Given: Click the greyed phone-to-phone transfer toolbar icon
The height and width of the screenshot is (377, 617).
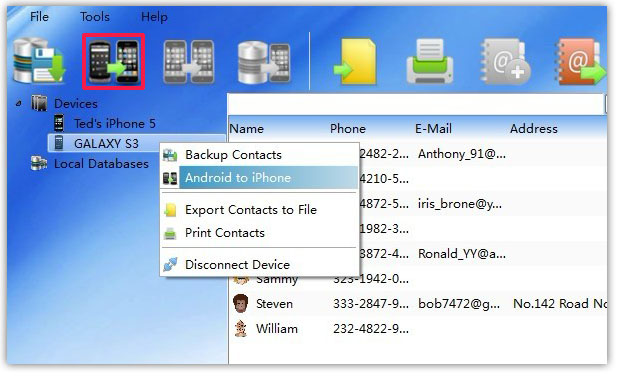Looking at the screenshot, I should click(x=189, y=62).
